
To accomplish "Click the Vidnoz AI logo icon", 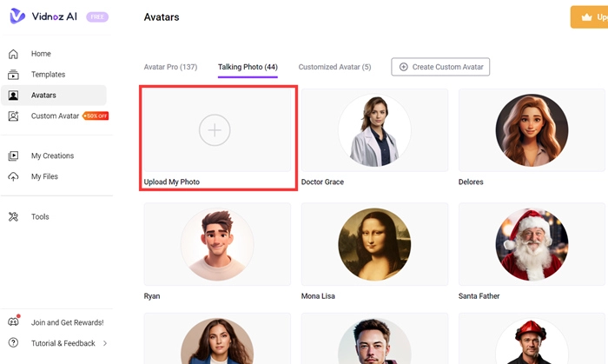I will 17,16.
